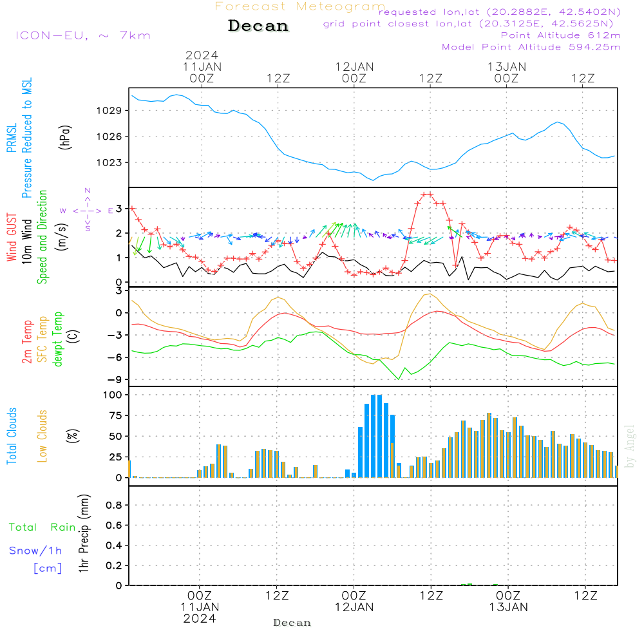This screenshot has height=644, width=644.
Task: Click the small 'Decan' caption at bottom
Action: (292, 623)
